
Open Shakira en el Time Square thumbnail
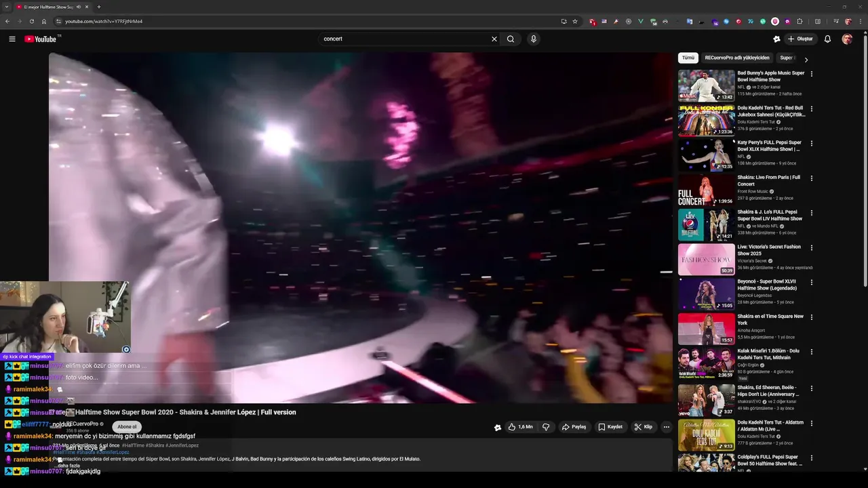[x=706, y=328]
